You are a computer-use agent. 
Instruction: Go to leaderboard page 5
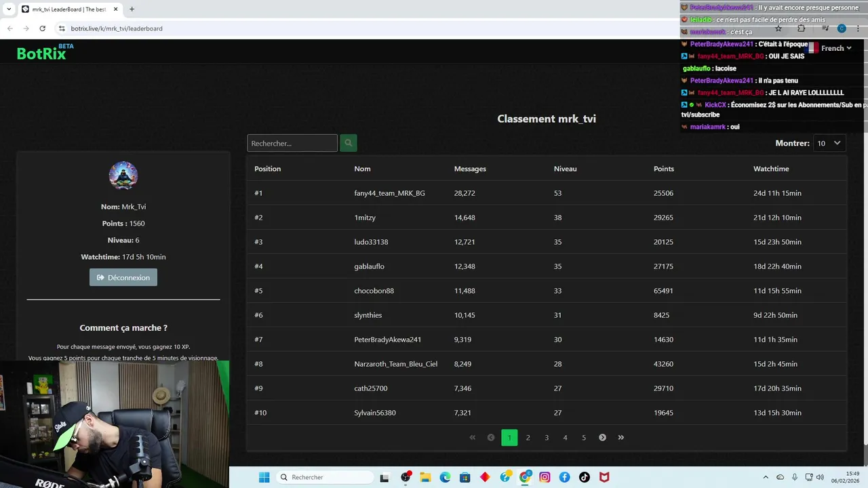click(584, 437)
